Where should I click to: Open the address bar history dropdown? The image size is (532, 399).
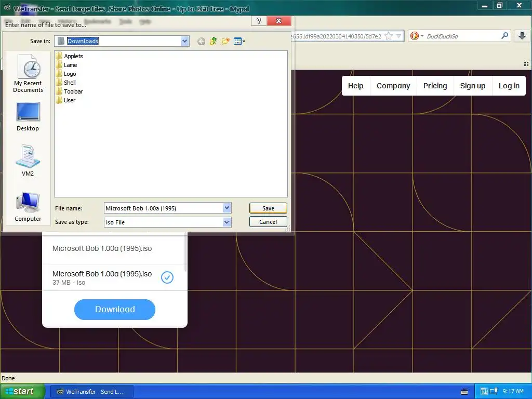tap(399, 36)
